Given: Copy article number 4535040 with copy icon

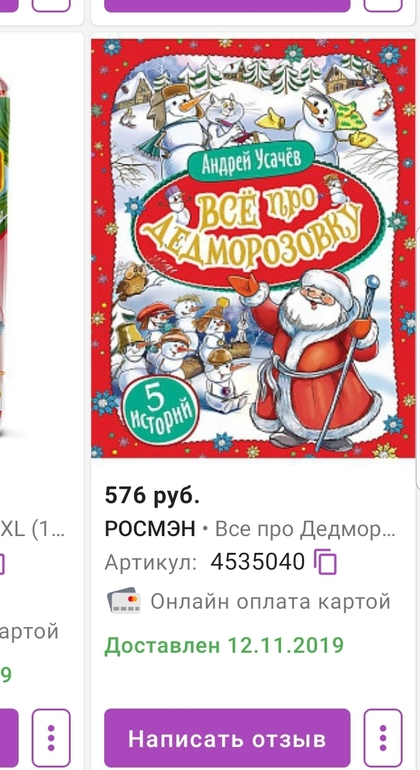Looking at the screenshot, I should pos(325,562).
